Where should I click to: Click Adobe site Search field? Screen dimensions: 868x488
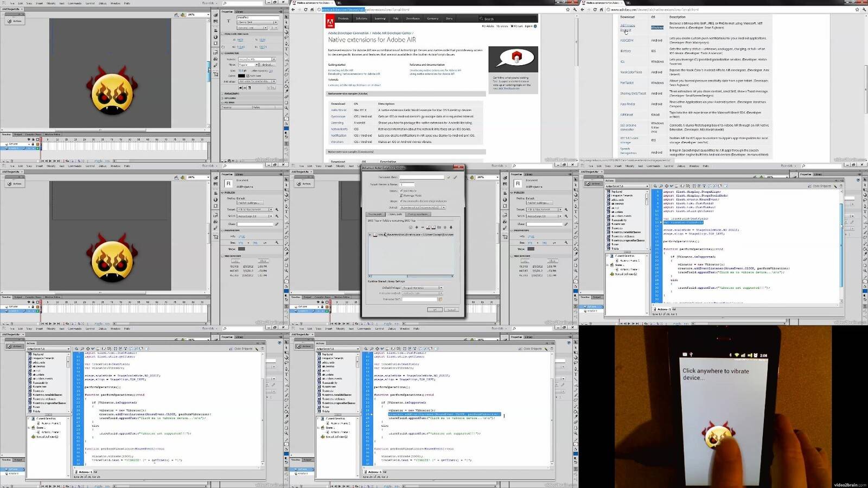click(x=508, y=18)
